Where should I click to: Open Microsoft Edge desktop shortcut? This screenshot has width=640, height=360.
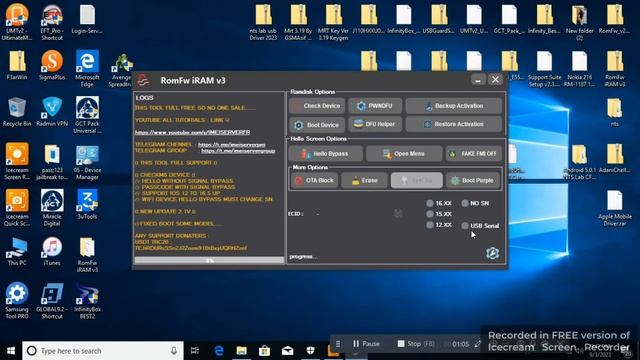(87, 69)
